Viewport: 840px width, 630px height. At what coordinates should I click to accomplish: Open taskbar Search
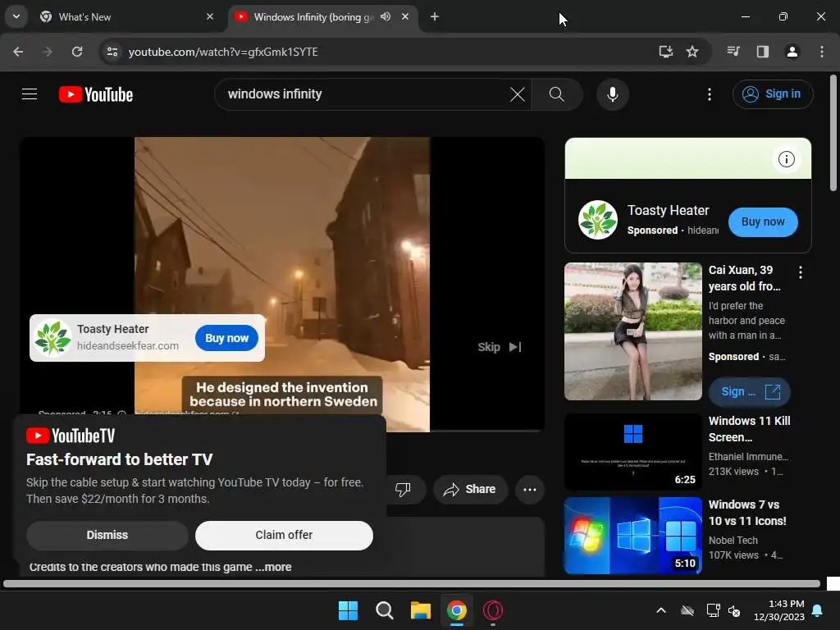pos(385,610)
